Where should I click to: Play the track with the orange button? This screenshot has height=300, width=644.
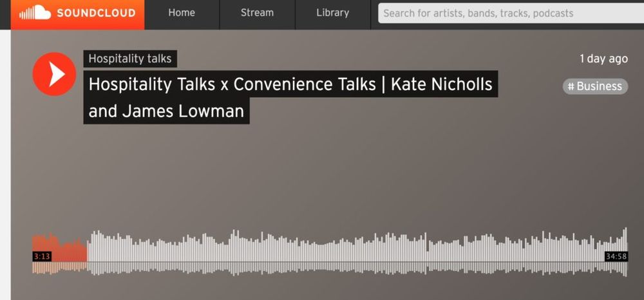pos(54,74)
